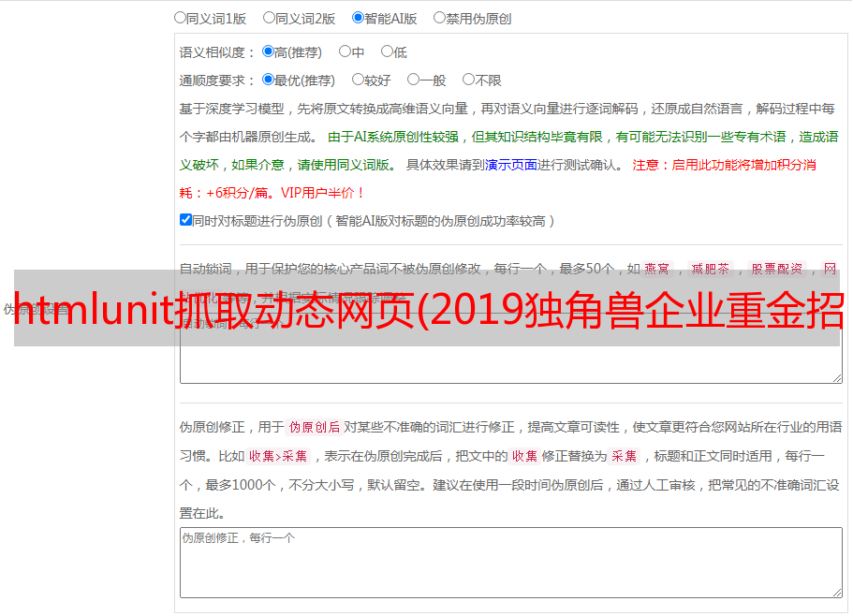Choose 禁用伪原创 to disable rewriting
Image resolution: width=853 pixels, height=616 pixels.
pos(439,17)
